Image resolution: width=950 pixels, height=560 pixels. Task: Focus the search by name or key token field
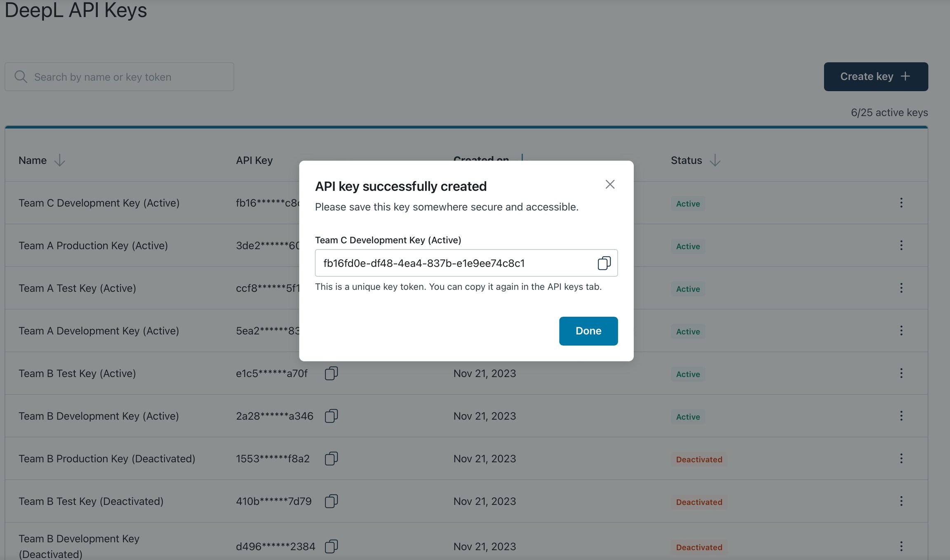(119, 77)
